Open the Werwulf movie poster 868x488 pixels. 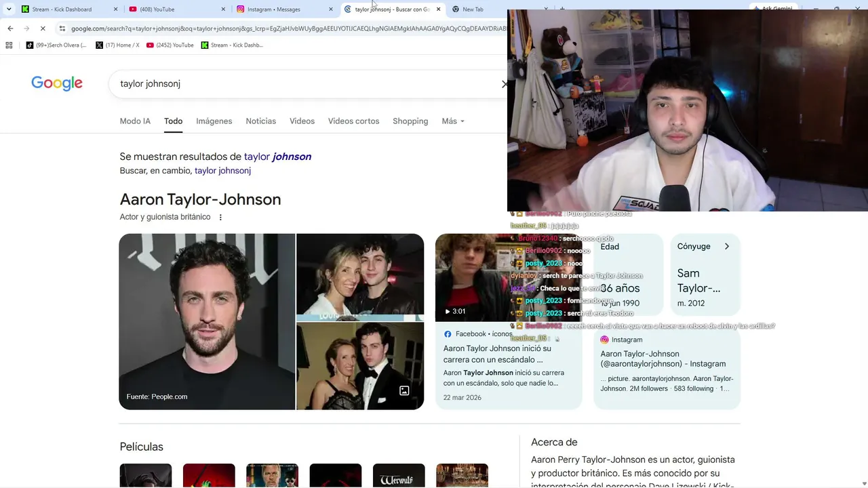tap(399, 476)
